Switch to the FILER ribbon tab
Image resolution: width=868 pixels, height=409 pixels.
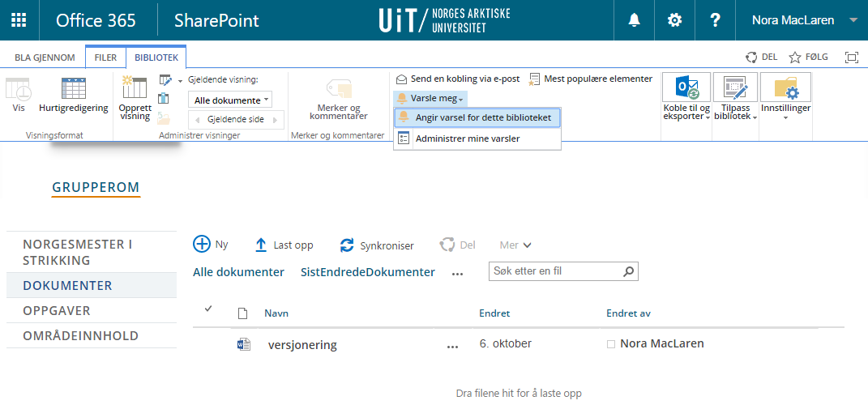[105, 58]
